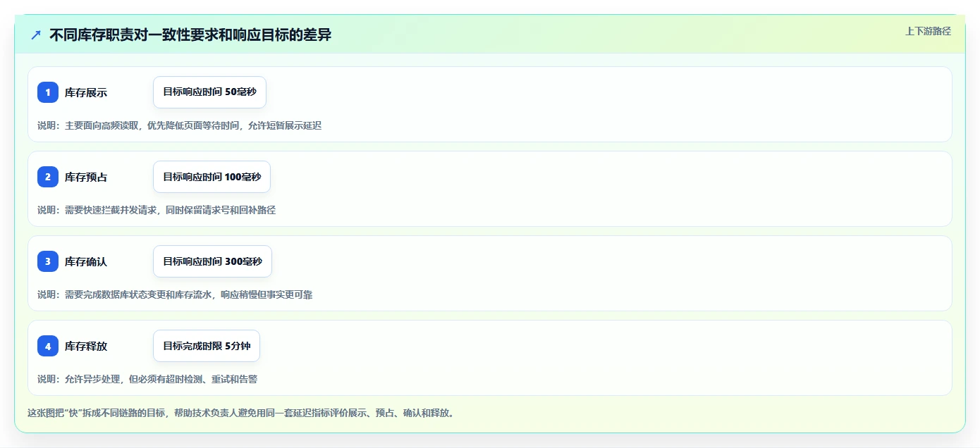Click the footer text starting 这张图把“快”拆成
980x448 pixels.
[241, 413]
